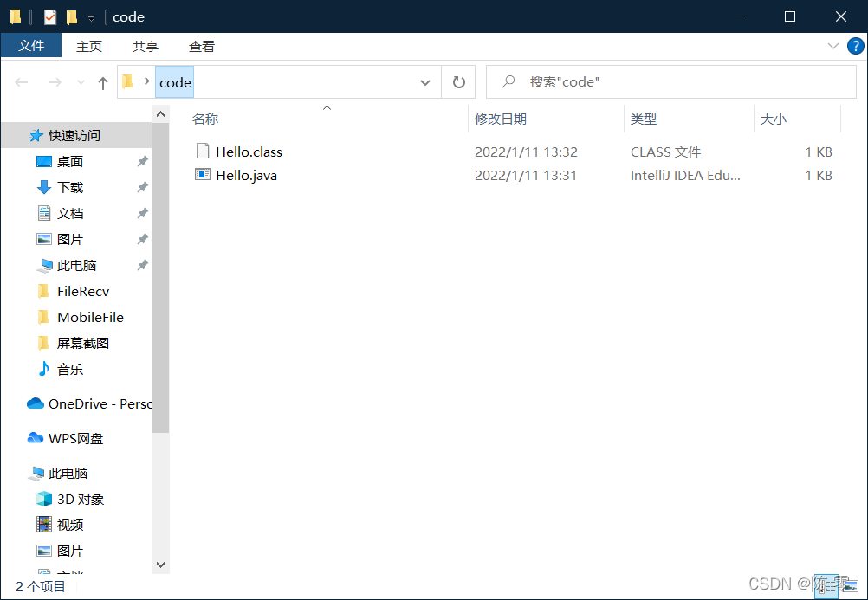Click the blank file icon of Hello.class
The image size is (868, 600).
(203, 151)
